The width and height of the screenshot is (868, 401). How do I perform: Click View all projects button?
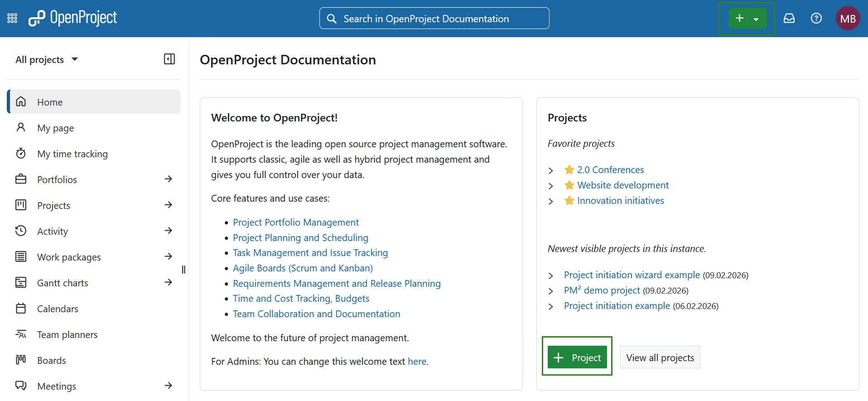pyautogui.click(x=660, y=357)
